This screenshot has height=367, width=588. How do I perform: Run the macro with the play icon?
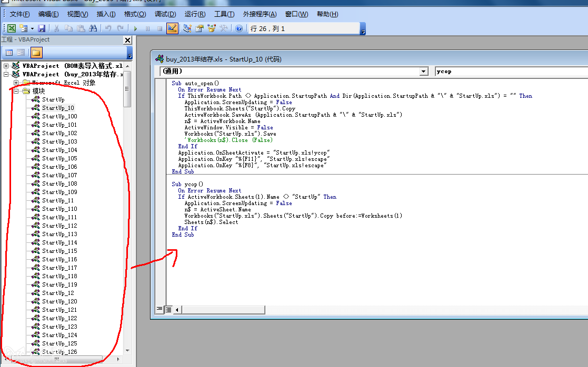(135, 28)
